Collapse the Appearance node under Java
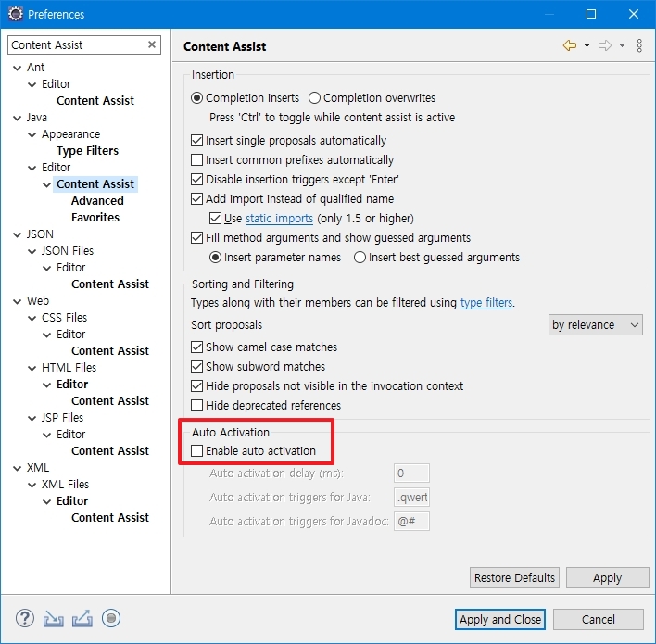Image resolution: width=656 pixels, height=644 pixels. click(32, 134)
